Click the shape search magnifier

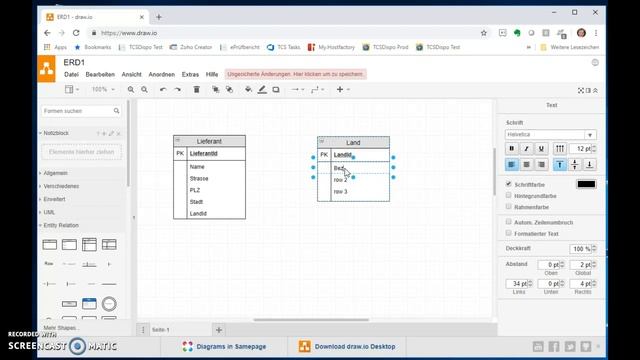(116, 111)
